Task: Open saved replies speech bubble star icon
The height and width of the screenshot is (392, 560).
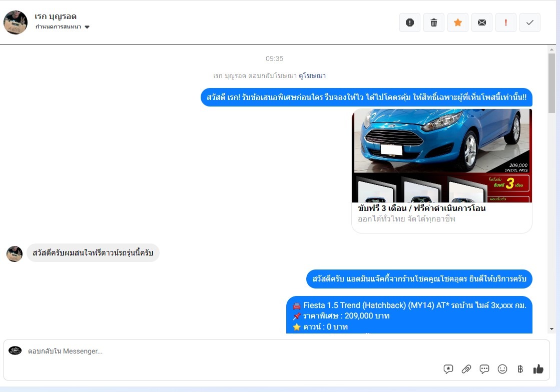Action: [x=448, y=369]
